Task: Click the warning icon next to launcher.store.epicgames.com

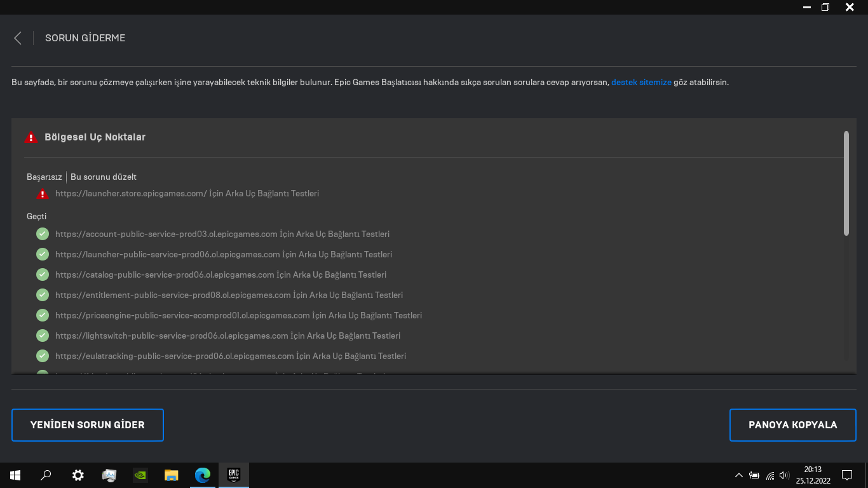Action: [43, 194]
